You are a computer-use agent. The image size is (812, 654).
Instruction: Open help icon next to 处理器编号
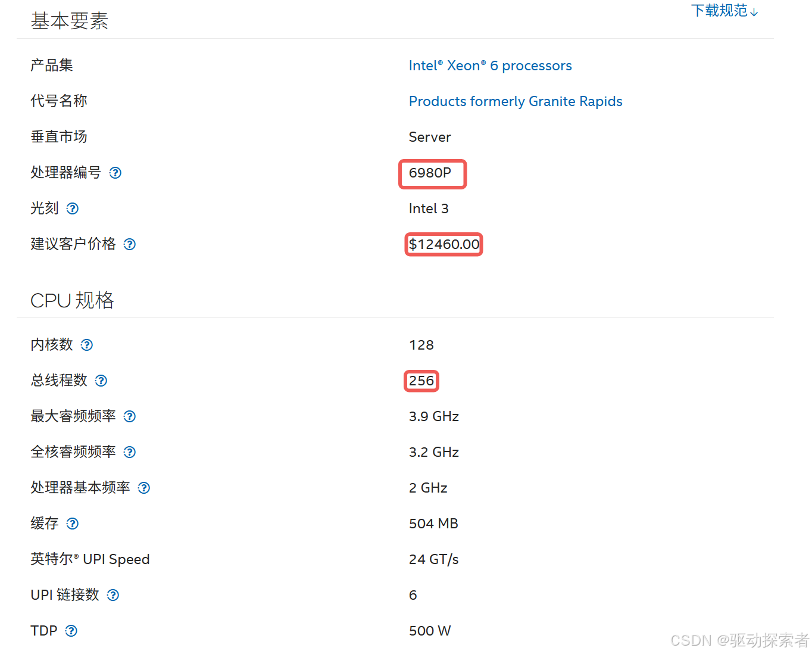(115, 173)
